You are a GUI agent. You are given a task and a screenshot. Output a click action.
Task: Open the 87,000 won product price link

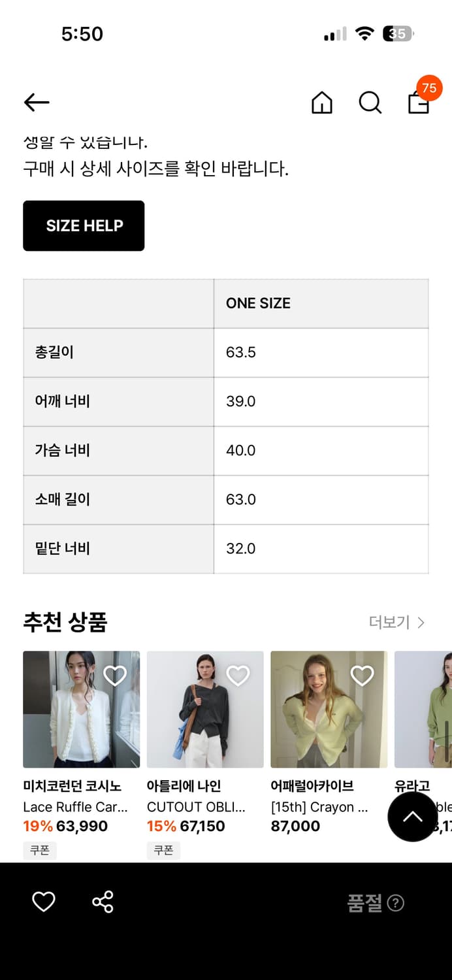(x=295, y=826)
